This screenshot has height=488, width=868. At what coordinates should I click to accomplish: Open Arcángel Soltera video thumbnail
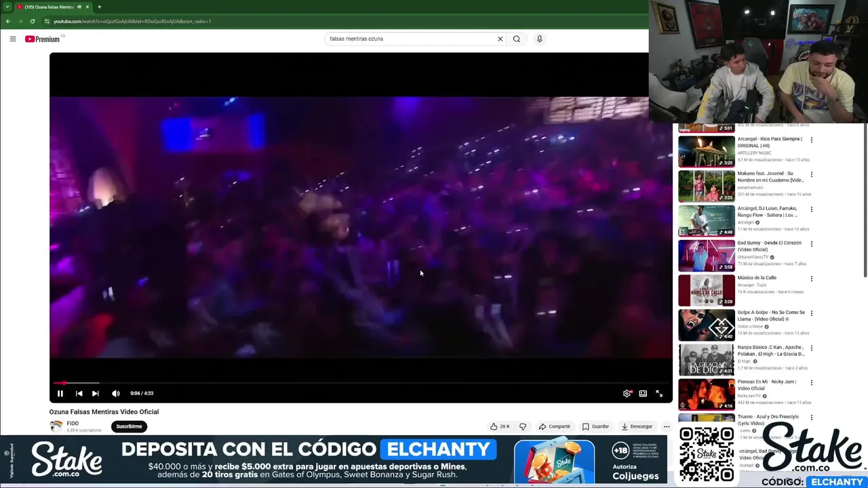pyautogui.click(x=707, y=220)
